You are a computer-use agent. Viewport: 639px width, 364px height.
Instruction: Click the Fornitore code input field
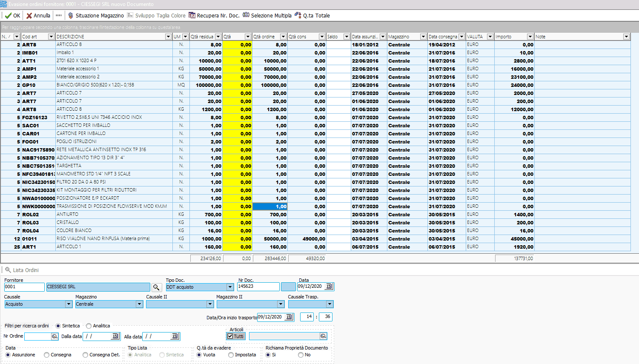click(24, 287)
